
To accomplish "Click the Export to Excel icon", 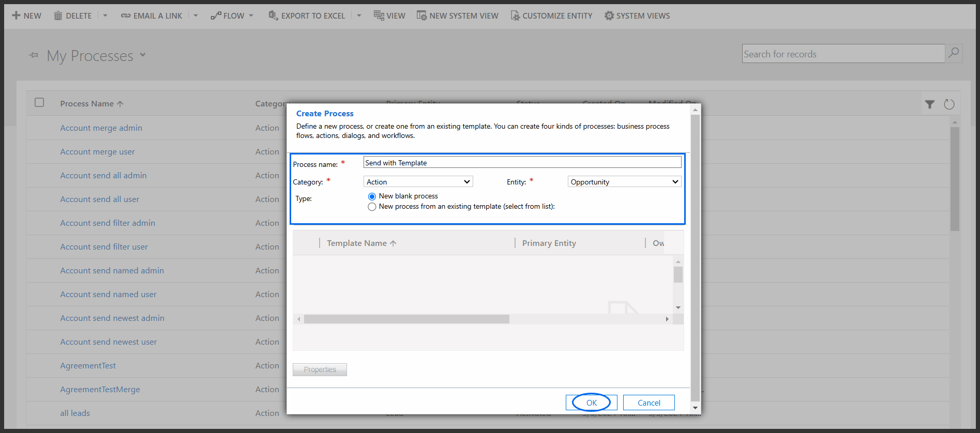I will pyautogui.click(x=273, y=16).
